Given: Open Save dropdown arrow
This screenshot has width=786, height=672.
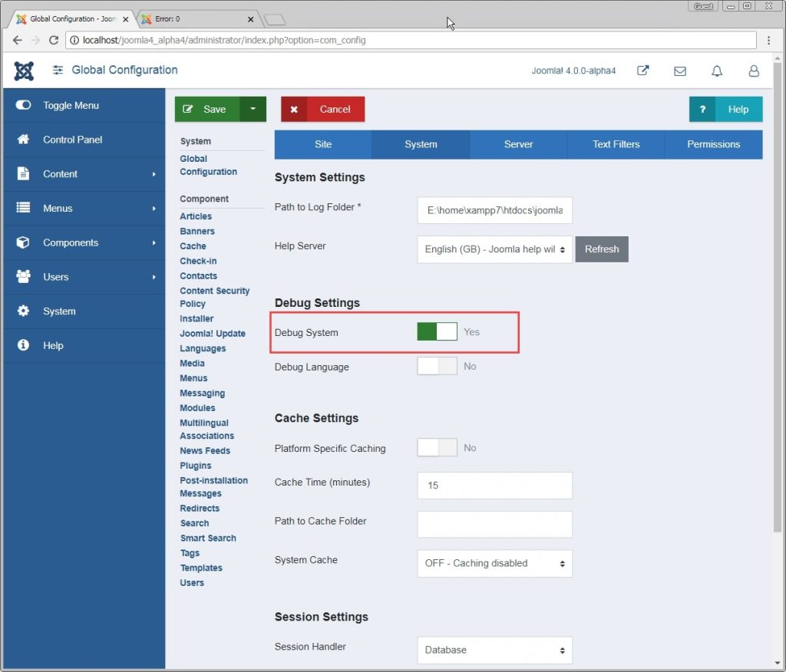Looking at the screenshot, I should tap(253, 109).
